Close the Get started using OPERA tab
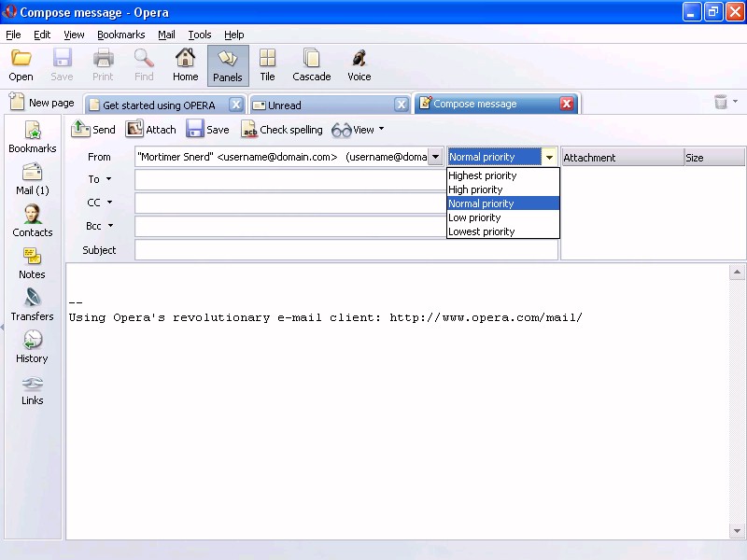This screenshot has width=747, height=560. tap(236, 105)
